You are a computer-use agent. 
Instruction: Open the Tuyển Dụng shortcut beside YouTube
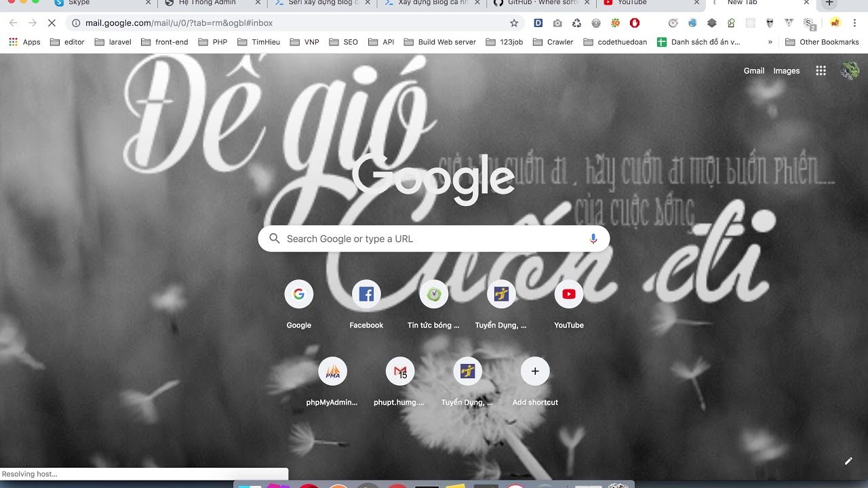[501, 304]
